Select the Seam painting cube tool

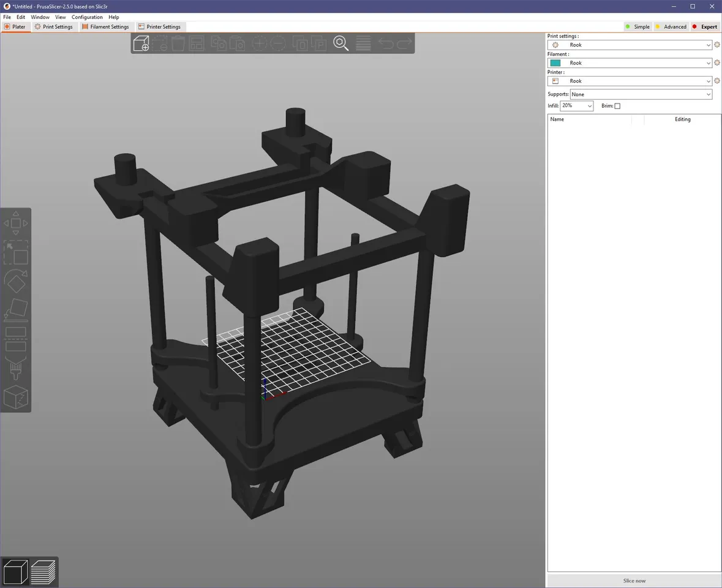[16, 397]
